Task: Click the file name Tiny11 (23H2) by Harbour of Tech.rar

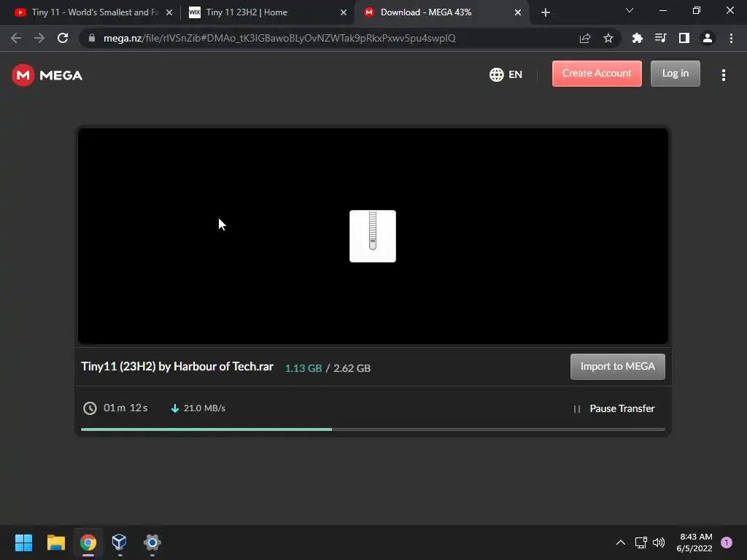Action: (x=177, y=366)
